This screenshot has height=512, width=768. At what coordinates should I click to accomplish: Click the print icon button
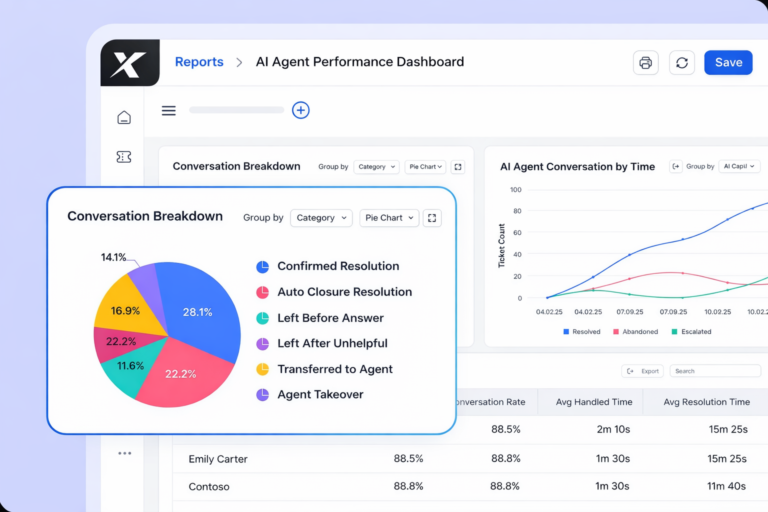[x=646, y=63]
